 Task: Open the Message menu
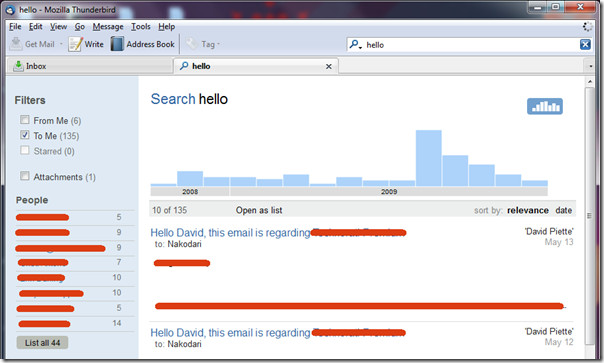(108, 27)
